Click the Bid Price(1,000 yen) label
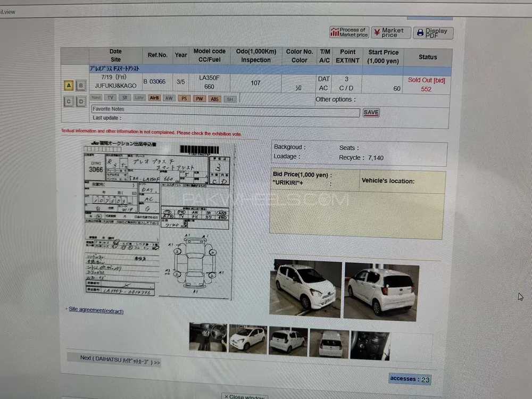The height and width of the screenshot is (399, 532). click(x=302, y=174)
